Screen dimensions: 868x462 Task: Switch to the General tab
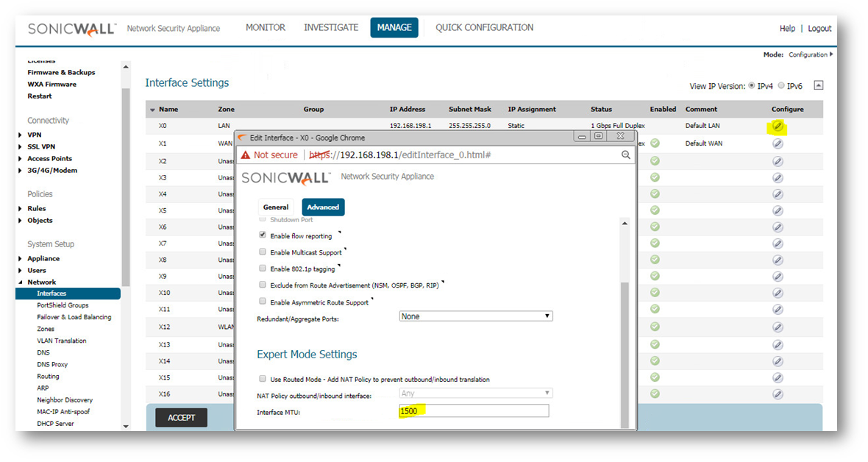click(x=276, y=207)
